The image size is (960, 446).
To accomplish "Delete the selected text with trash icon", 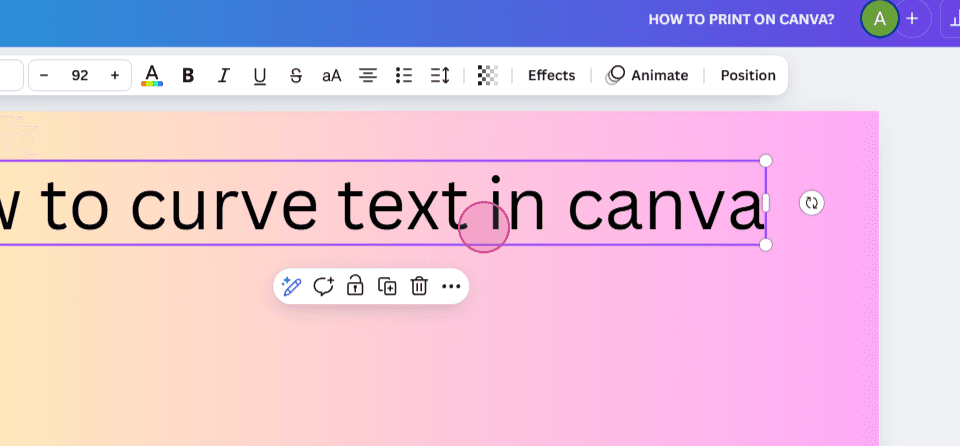I will [x=419, y=286].
